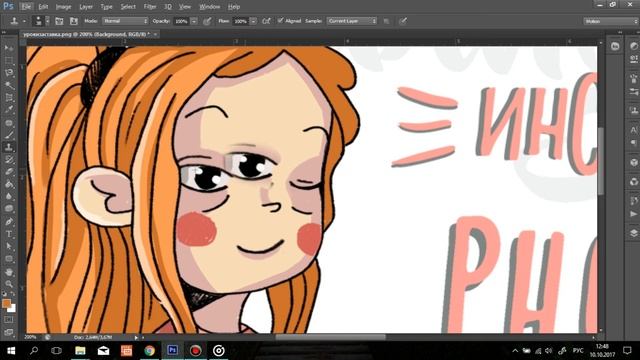640x360 pixels.
Task: Select the Pen tool
Action: point(9,222)
